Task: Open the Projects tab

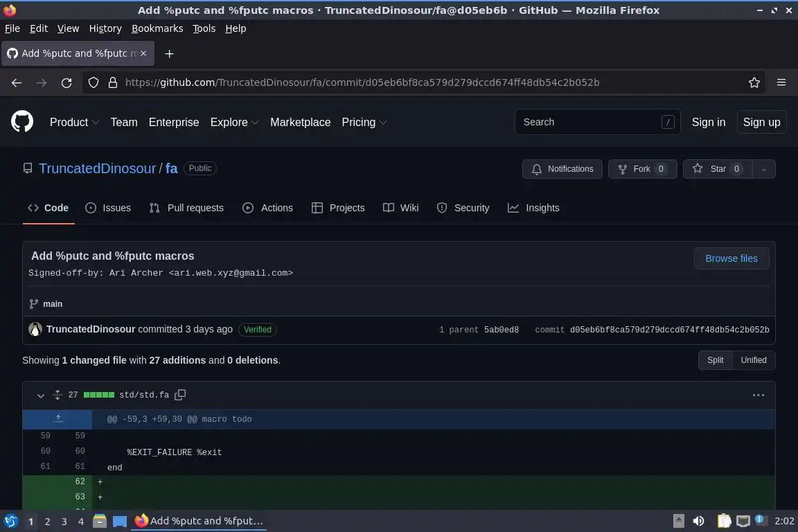Action: tap(338, 208)
